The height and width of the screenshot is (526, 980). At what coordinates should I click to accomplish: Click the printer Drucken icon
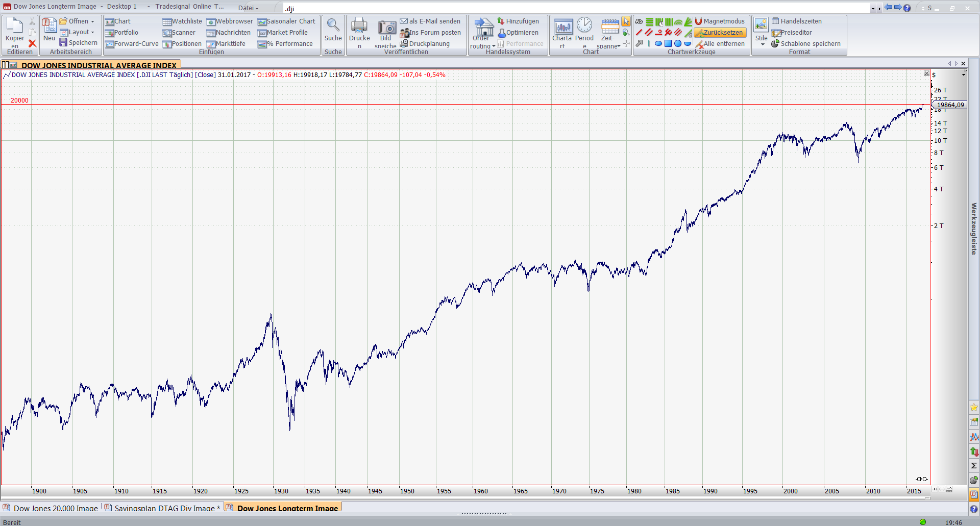coord(359,27)
